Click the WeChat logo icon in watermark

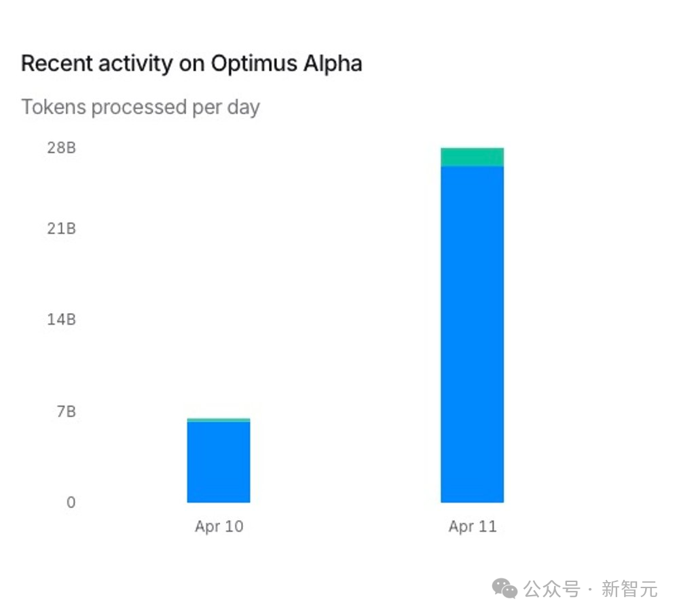[x=504, y=588]
